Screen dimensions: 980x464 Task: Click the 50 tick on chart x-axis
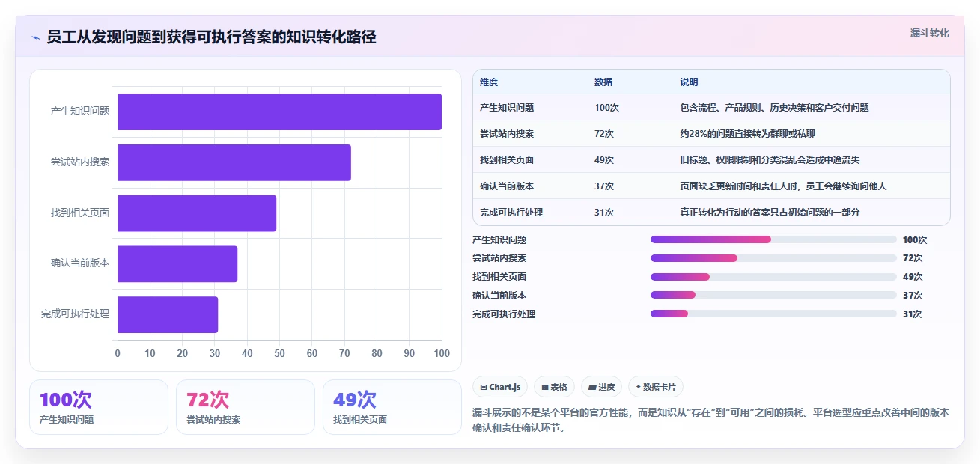tap(279, 353)
